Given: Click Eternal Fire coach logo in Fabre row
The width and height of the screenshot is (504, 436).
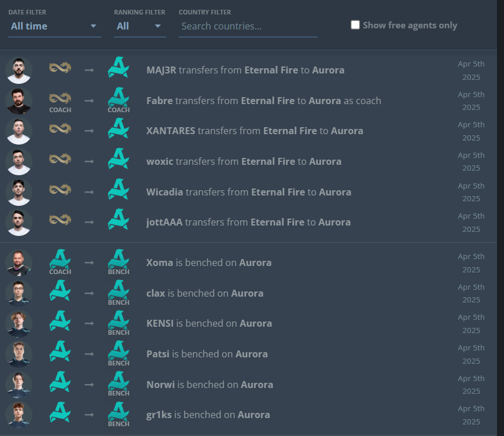Looking at the screenshot, I should pyautogui.click(x=60, y=98).
